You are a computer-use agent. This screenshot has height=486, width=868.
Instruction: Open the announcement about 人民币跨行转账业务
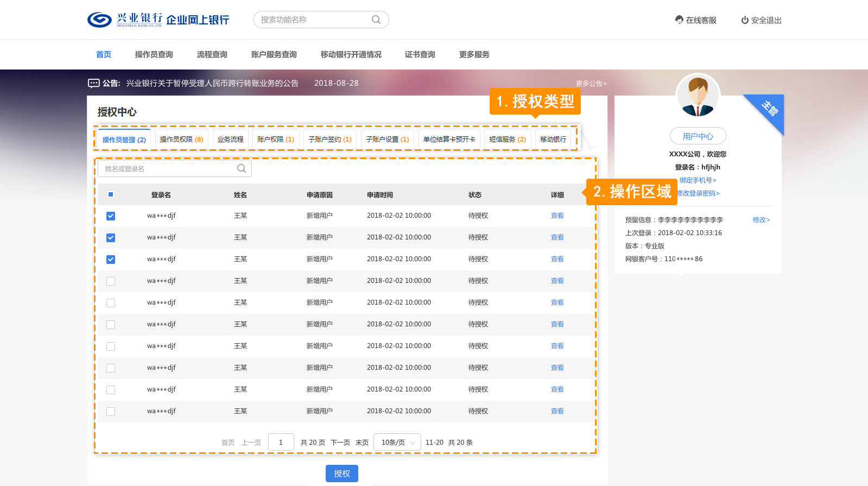[x=212, y=83]
